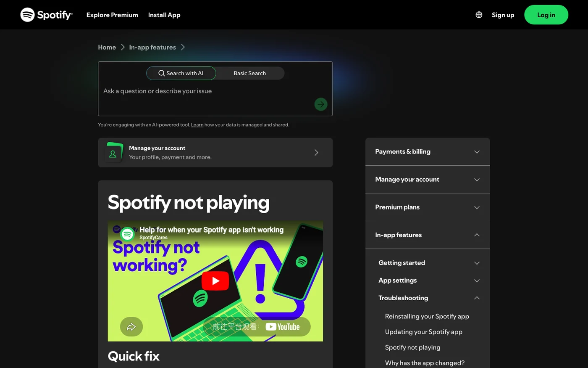Collapse the Troubleshooting subsection
Viewport: 588px width, 368px height.
point(429,298)
